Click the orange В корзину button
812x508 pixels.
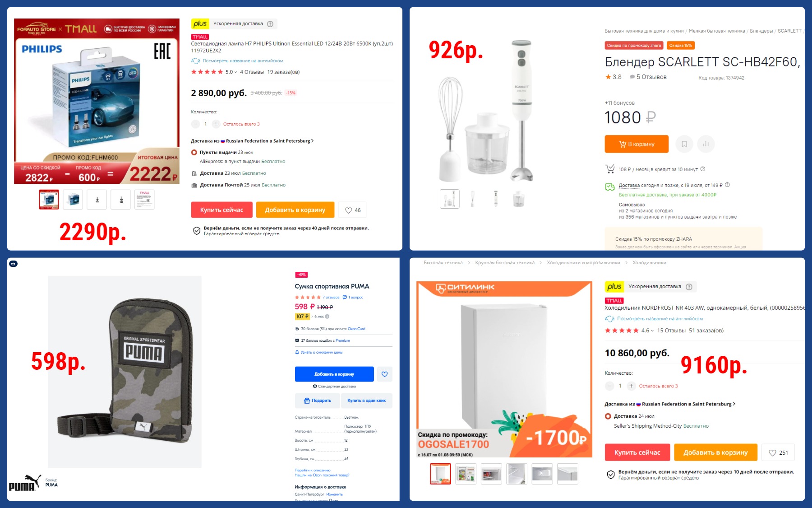tap(637, 144)
